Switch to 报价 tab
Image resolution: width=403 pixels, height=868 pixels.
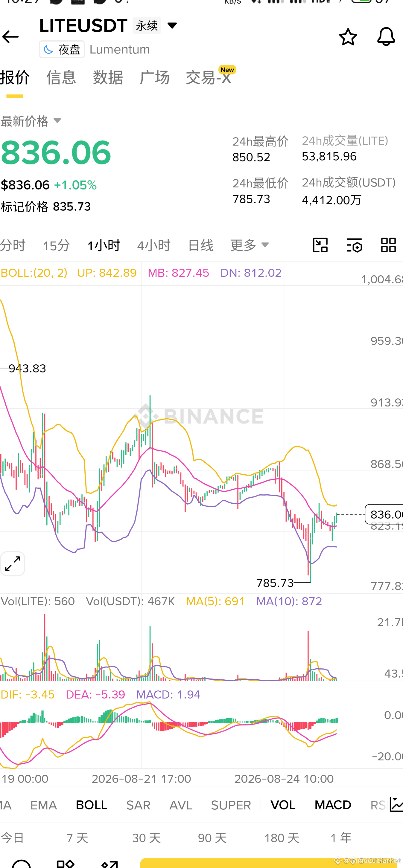tap(14, 77)
